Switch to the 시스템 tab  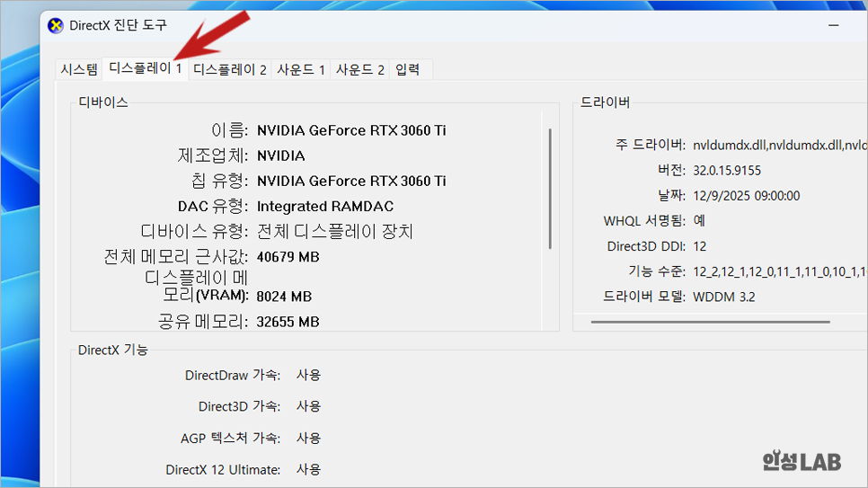coord(79,70)
